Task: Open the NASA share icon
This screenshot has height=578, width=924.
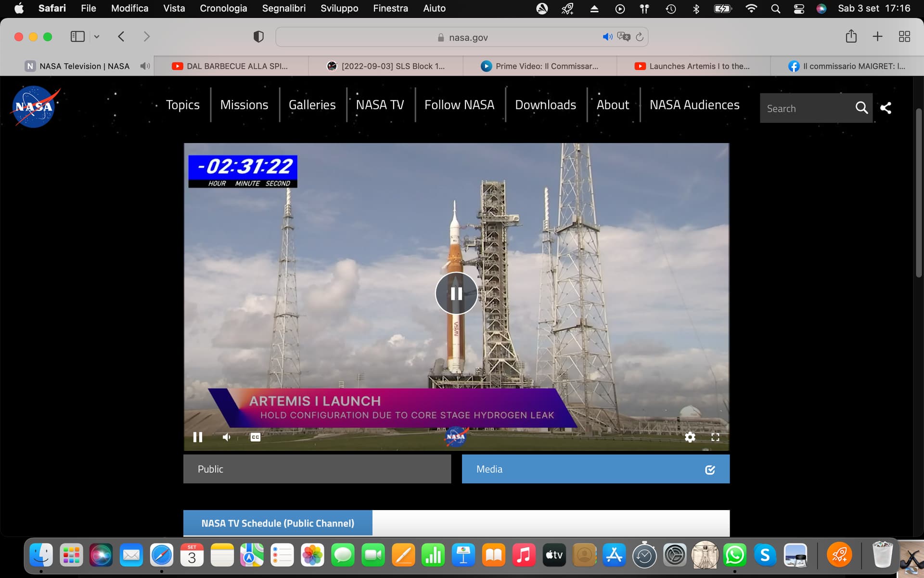Action: tap(885, 108)
